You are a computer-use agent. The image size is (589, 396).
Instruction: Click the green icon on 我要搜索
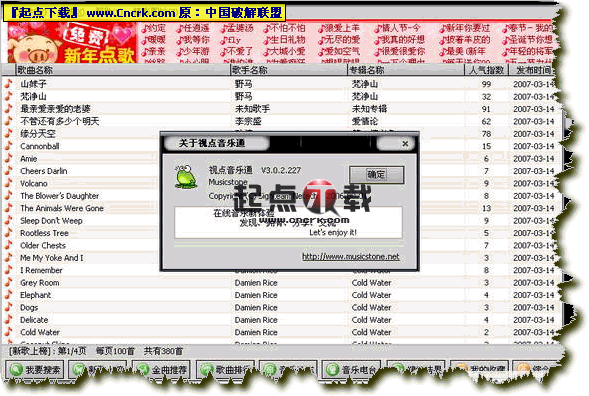pyautogui.click(x=16, y=370)
